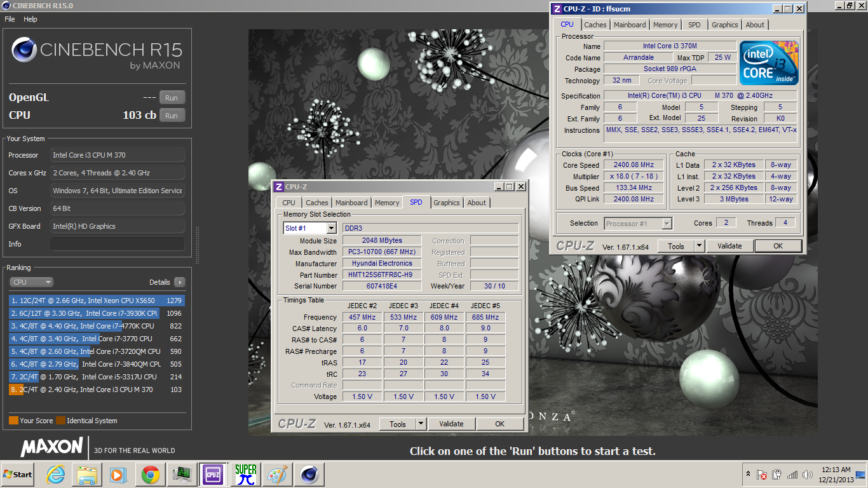Image resolution: width=868 pixels, height=488 pixels.
Task: Open About tab in ffsucm CPU-Z window
Action: click(755, 25)
